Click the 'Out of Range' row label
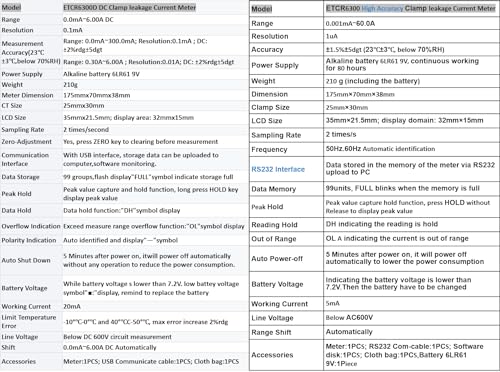The image size is (500, 372). pos(274,239)
